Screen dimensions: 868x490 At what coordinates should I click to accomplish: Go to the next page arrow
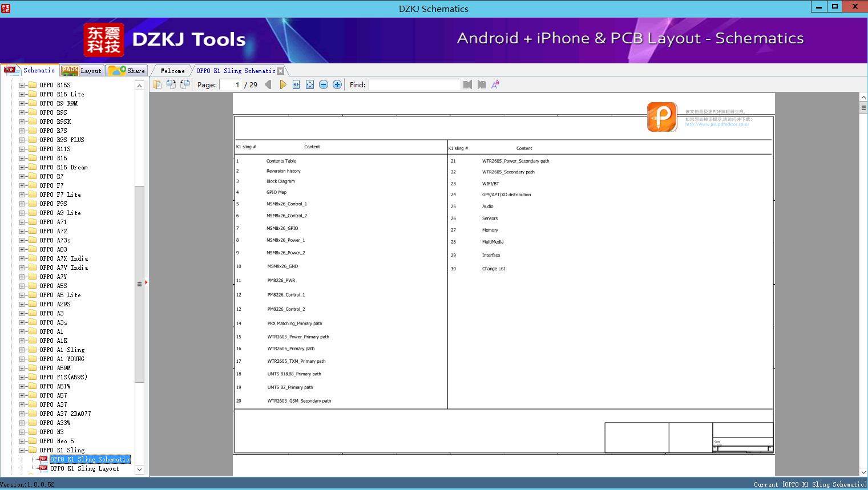coord(282,84)
